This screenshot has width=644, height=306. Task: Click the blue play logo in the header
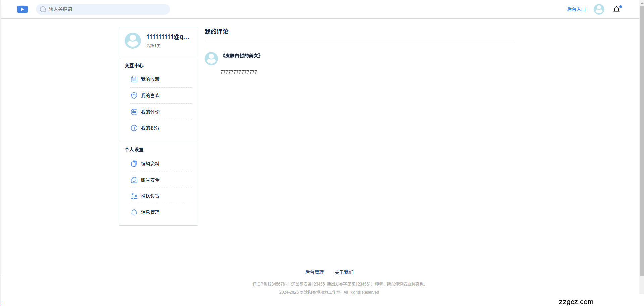(22, 9)
